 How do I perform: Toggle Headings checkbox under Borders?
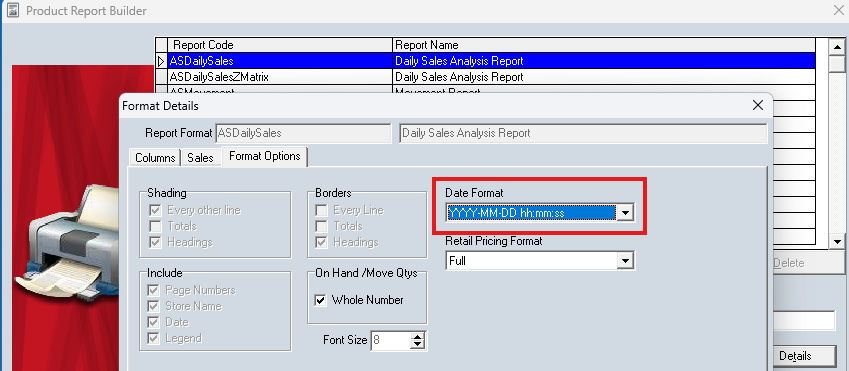(x=321, y=242)
